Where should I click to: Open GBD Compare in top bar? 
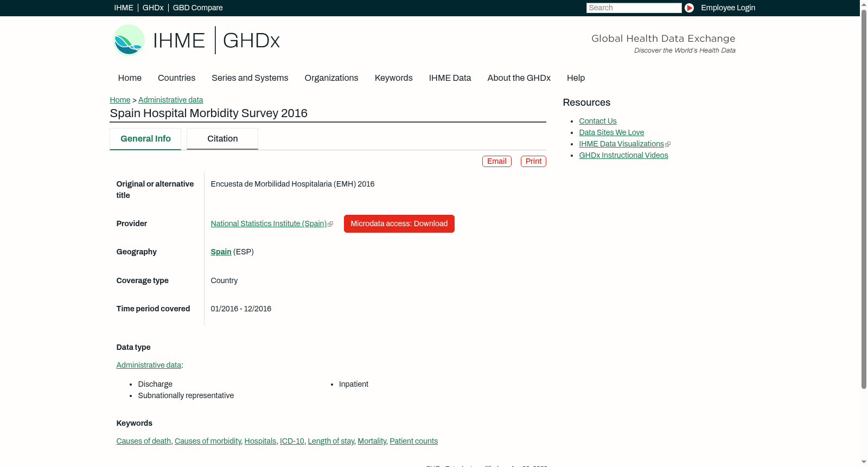[x=198, y=8]
